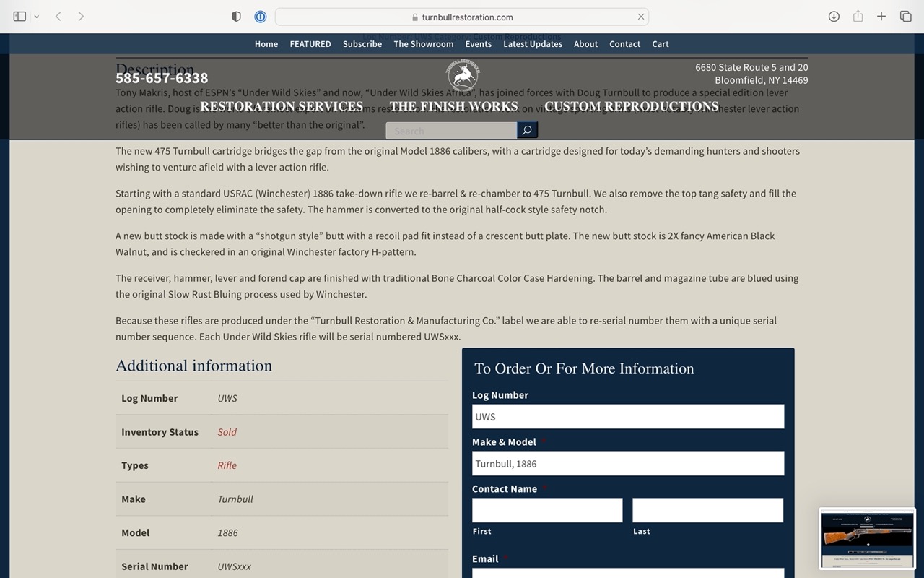Screen dimensions: 924x578
Task: Click the Email input field
Action: [x=628, y=574]
